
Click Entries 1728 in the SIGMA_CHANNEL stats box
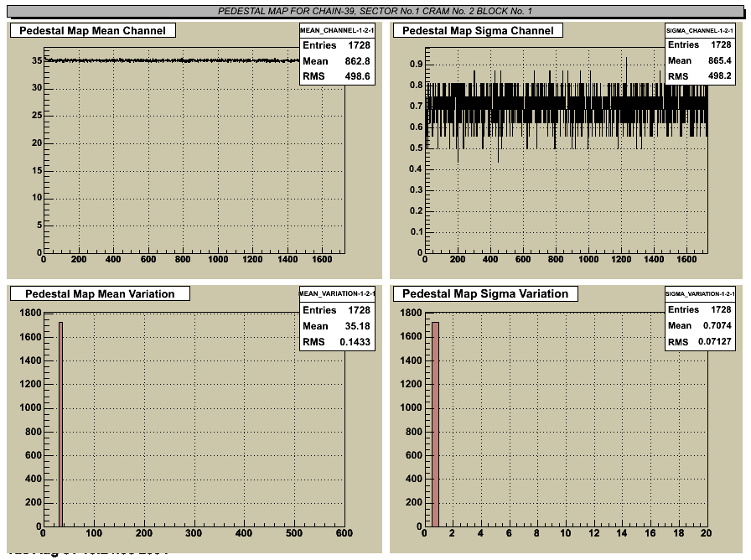700,44
